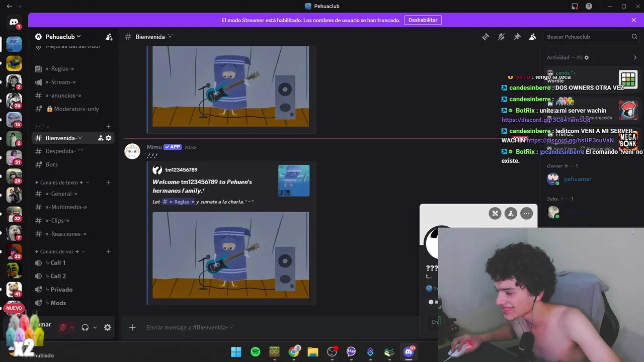Click the more options ellipsis on profile popup
Screen dimensions: 644x362
pos(526,214)
